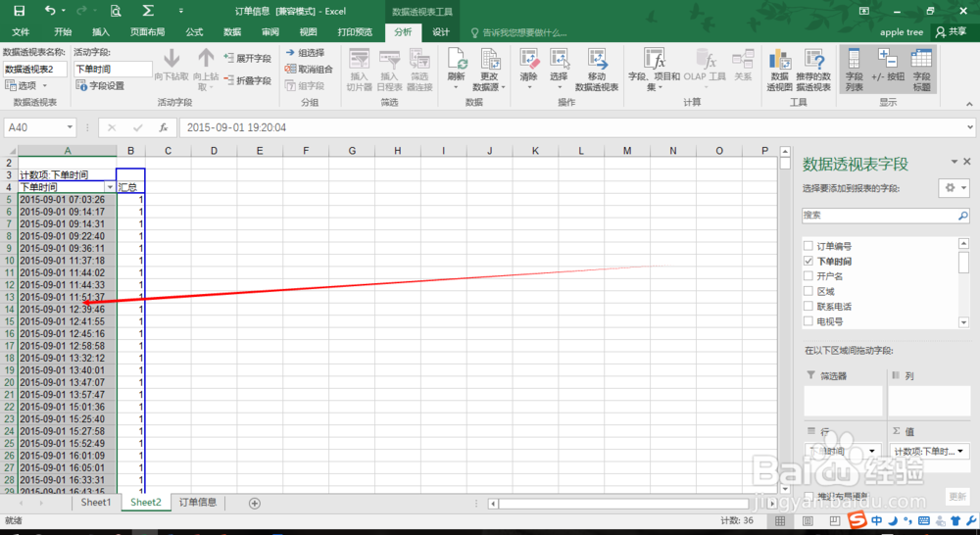Image resolution: width=980 pixels, height=535 pixels.
Task: Click the vertical sheet scrollbar thumb
Action: (785, 164)
